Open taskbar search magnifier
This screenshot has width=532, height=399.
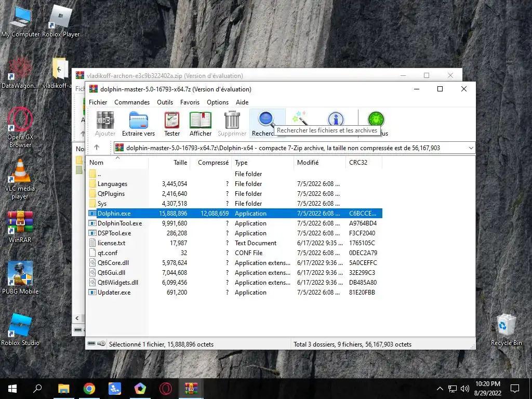[x=37, y=388]
